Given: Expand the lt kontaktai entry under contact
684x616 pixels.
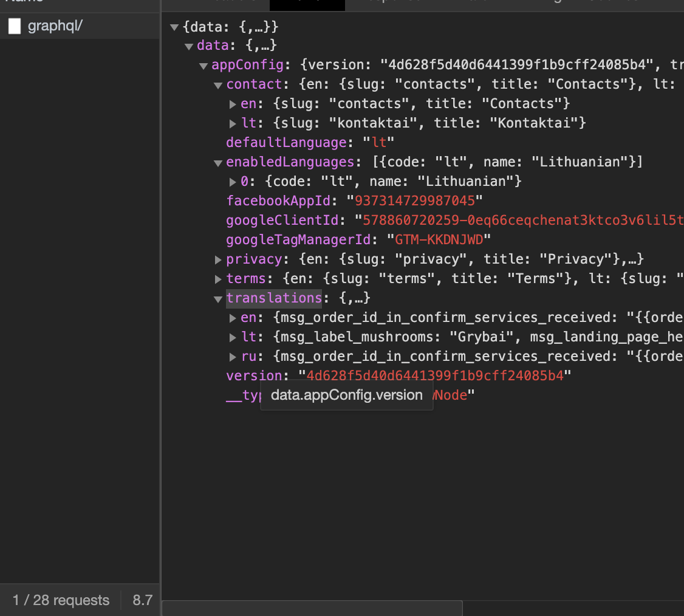Looking at the screenshot, I should point(233,124).
